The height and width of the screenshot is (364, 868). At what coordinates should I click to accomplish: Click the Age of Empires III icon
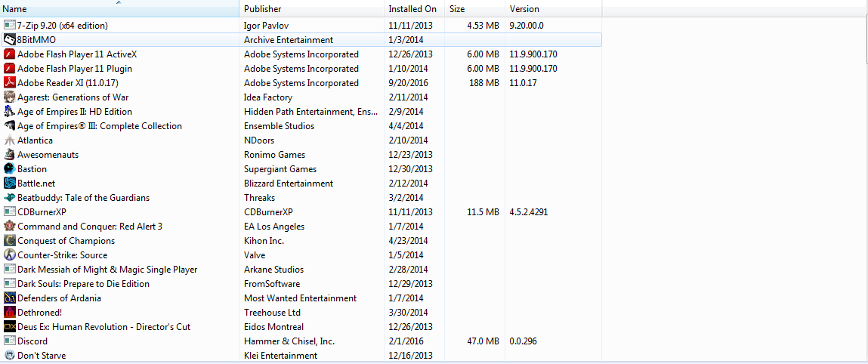[9, 126]
